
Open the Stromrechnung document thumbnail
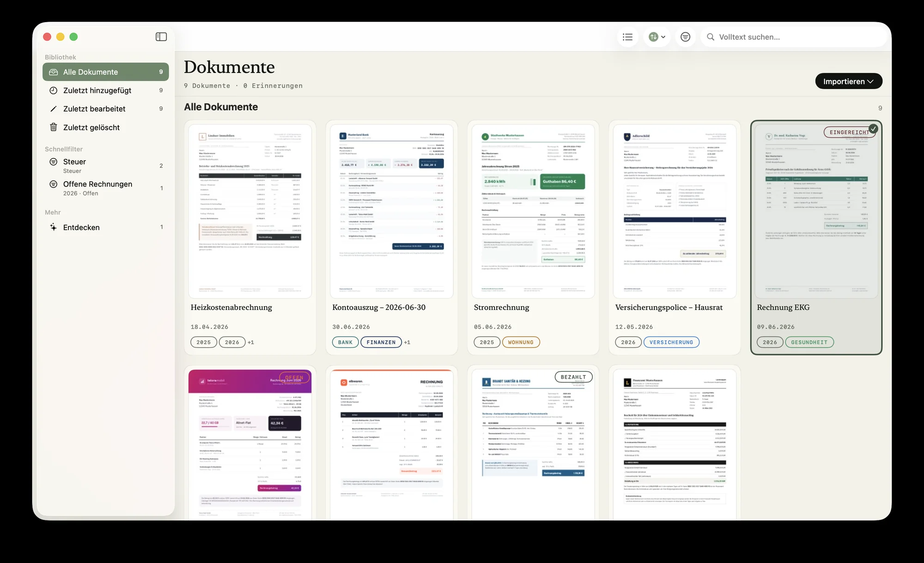point(533,212)
